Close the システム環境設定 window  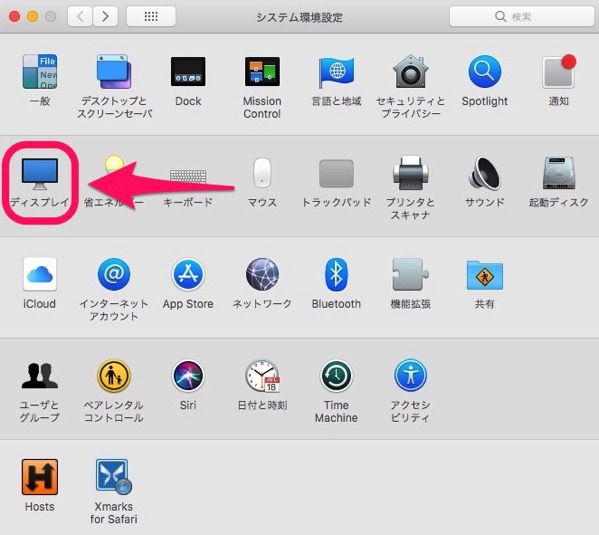point(15,16)
